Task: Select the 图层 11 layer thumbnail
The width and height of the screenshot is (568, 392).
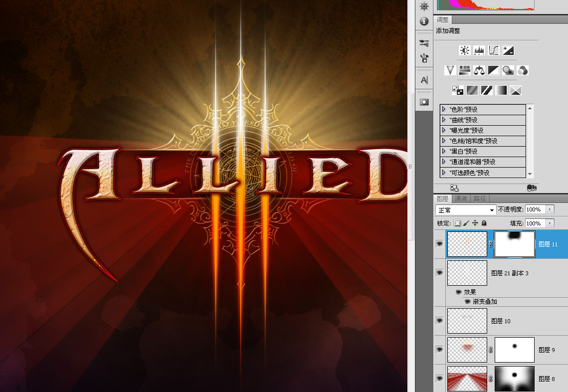Action: [x=467, y=244]
